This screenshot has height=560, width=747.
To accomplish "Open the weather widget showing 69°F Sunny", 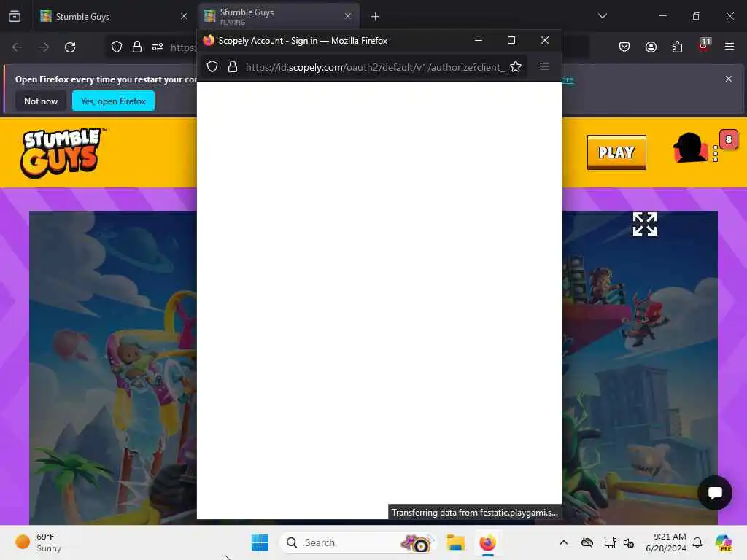I will pos(39,542).
